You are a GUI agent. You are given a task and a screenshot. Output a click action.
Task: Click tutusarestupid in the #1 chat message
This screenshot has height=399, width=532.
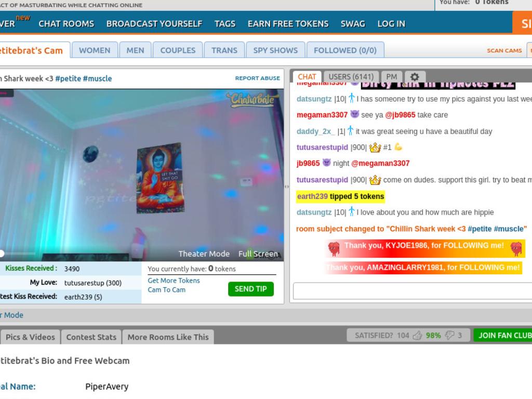pyautogui.click(x=322, y=147)
